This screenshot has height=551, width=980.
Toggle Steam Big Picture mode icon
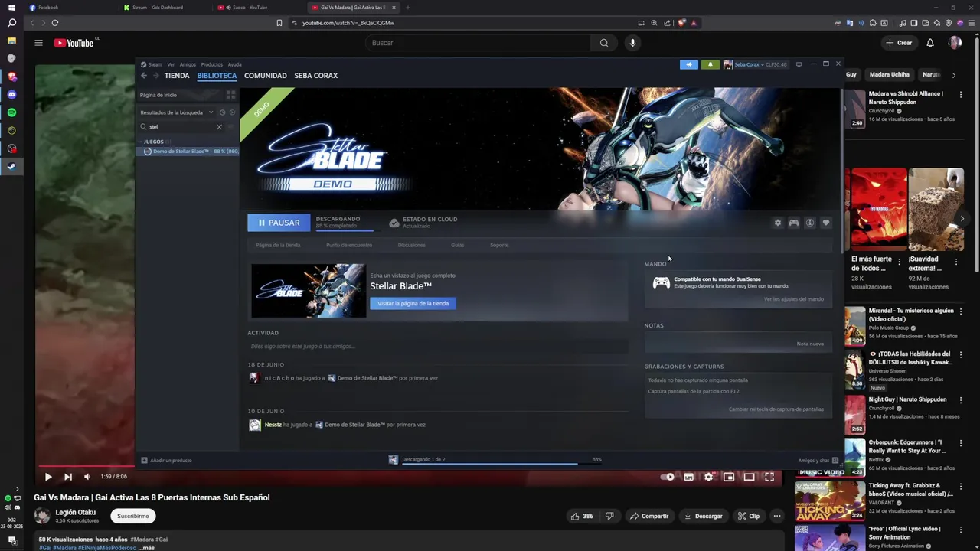click(799, 64)
